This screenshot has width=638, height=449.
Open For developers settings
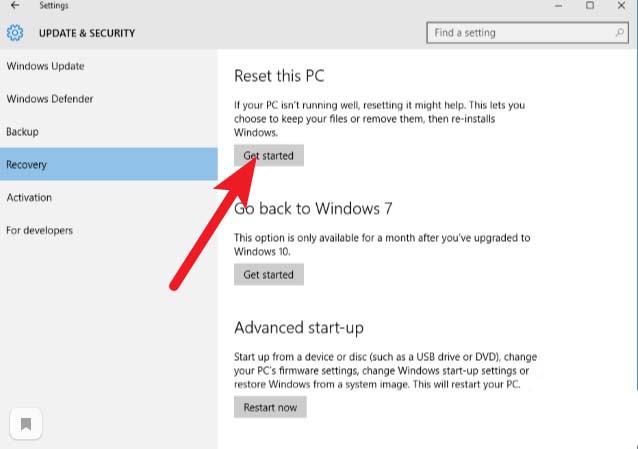[39, 231]
